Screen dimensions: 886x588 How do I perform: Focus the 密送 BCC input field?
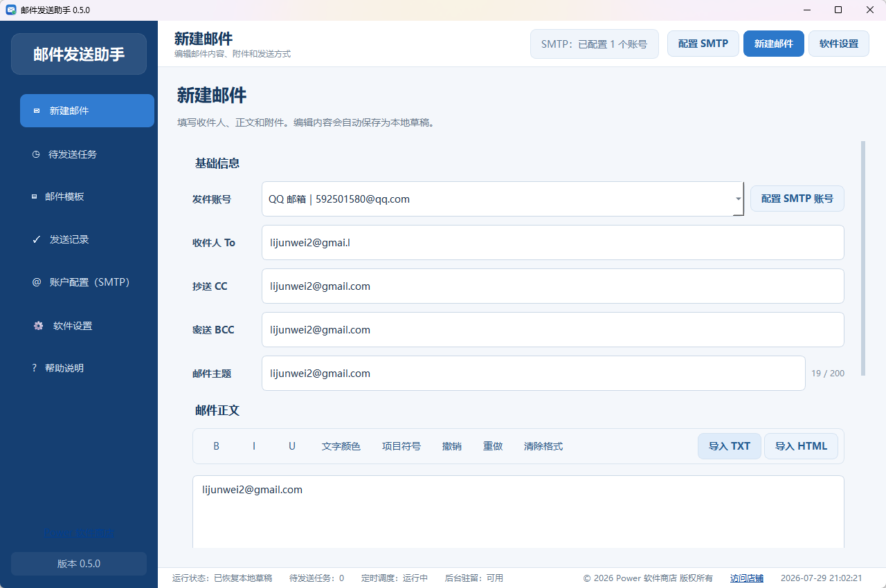point(553,330)
